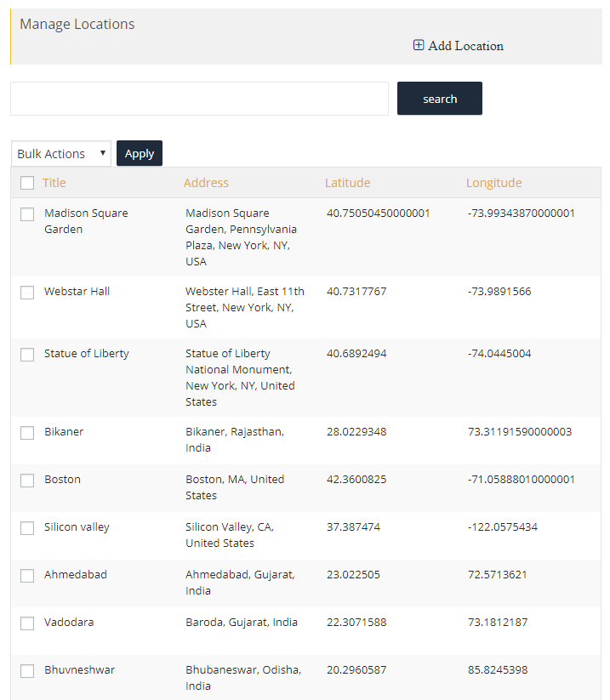Sort by the Longitude column header
The image size is (610, 700).
click(494, 183)
